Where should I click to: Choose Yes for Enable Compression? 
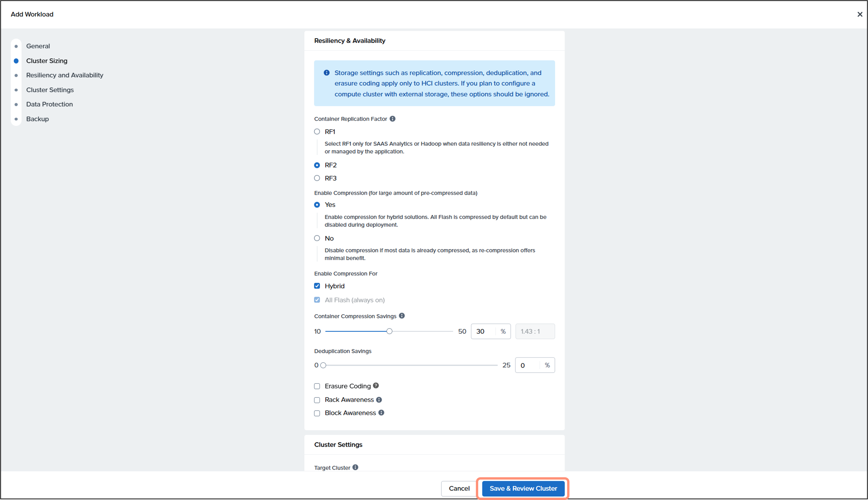click(x=317, y=205)
